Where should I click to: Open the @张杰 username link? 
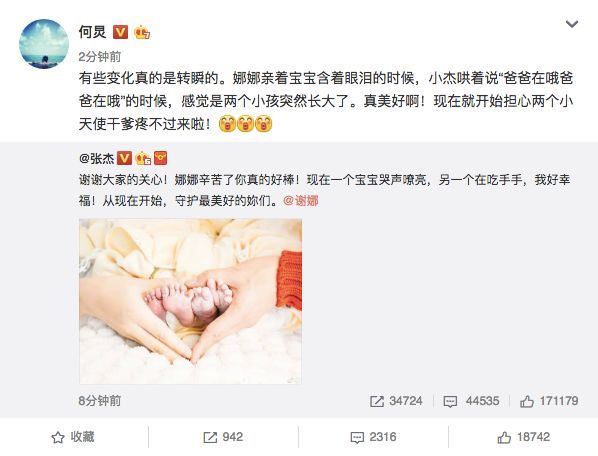[x=96, y=158]
